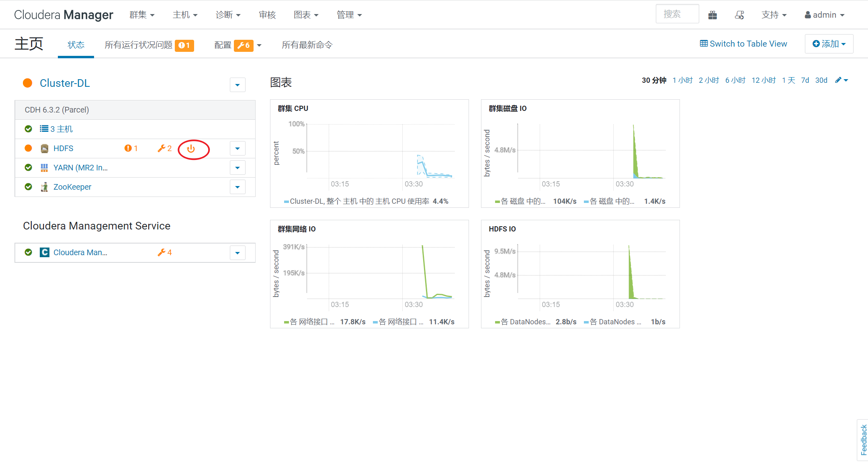This screenshot has height=475, width=868.
Task: Click the YARN service icon
Action: coord(44,168)
